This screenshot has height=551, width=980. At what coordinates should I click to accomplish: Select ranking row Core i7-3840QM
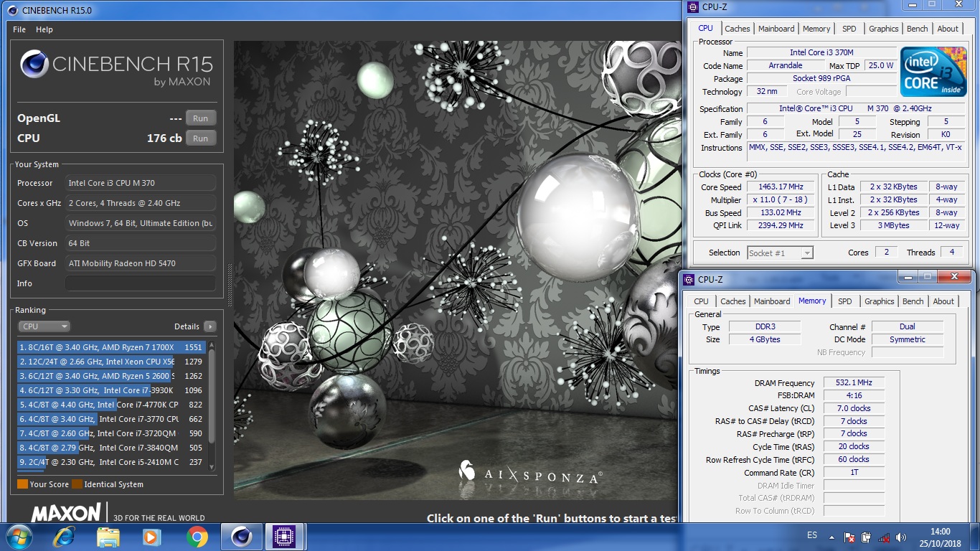click(111, 448)
